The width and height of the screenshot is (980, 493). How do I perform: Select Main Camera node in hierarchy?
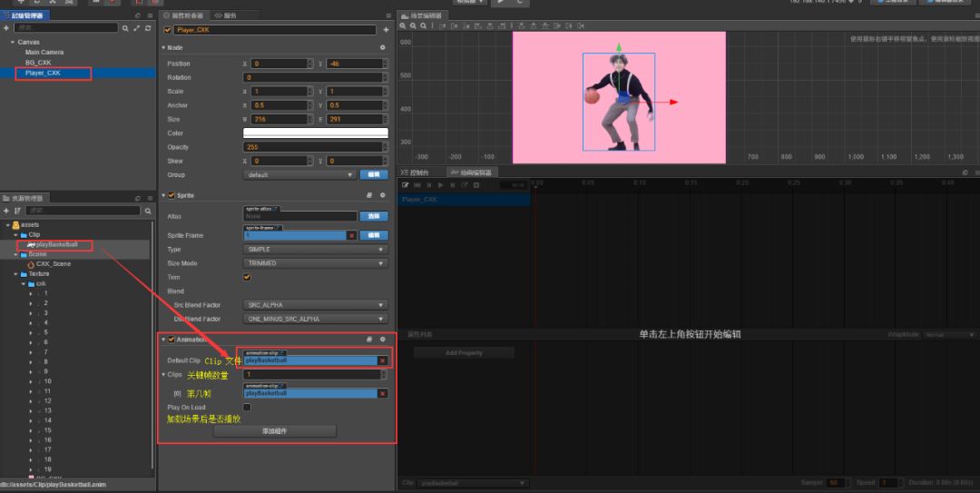(44, 53)
